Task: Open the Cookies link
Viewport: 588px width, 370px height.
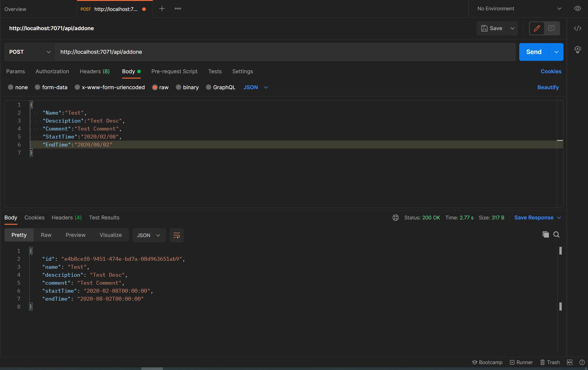Action: coord(551,71)
